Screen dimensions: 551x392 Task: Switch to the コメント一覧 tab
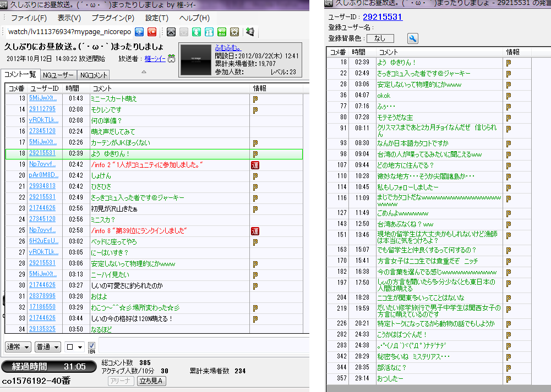click(x=20, y=74)
